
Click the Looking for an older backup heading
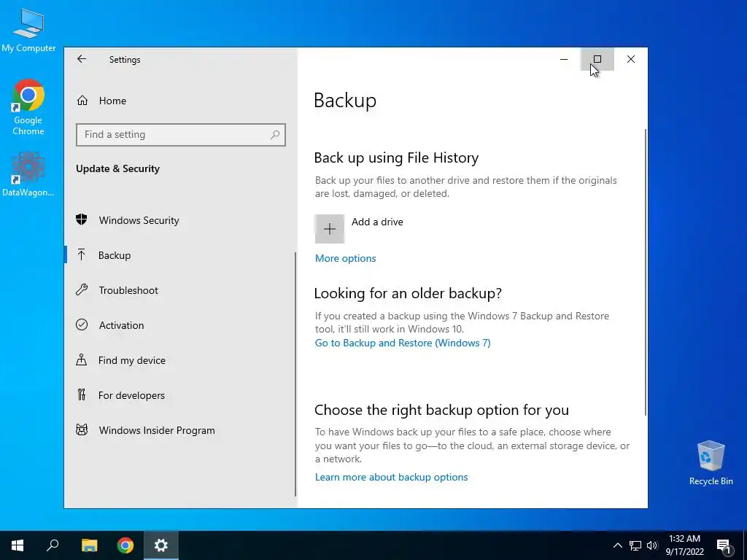[408, 293]
